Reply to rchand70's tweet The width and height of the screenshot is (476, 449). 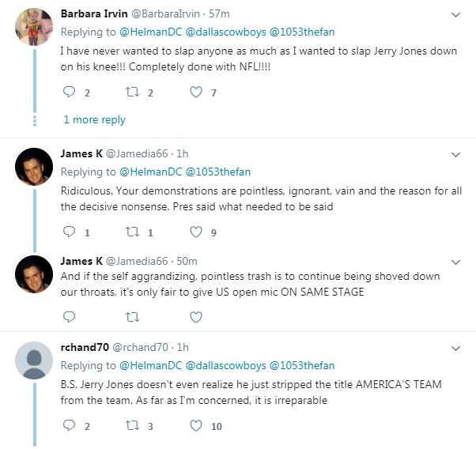pos(69,426)
